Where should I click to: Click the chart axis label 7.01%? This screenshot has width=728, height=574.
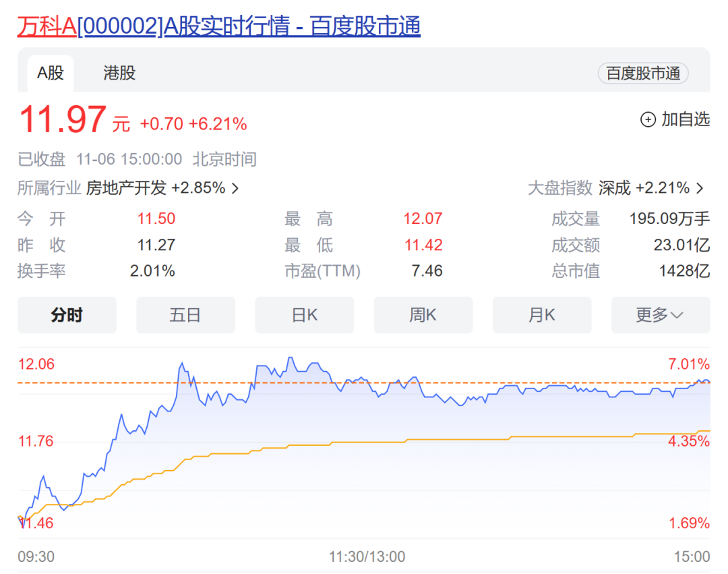click(689, 364)
